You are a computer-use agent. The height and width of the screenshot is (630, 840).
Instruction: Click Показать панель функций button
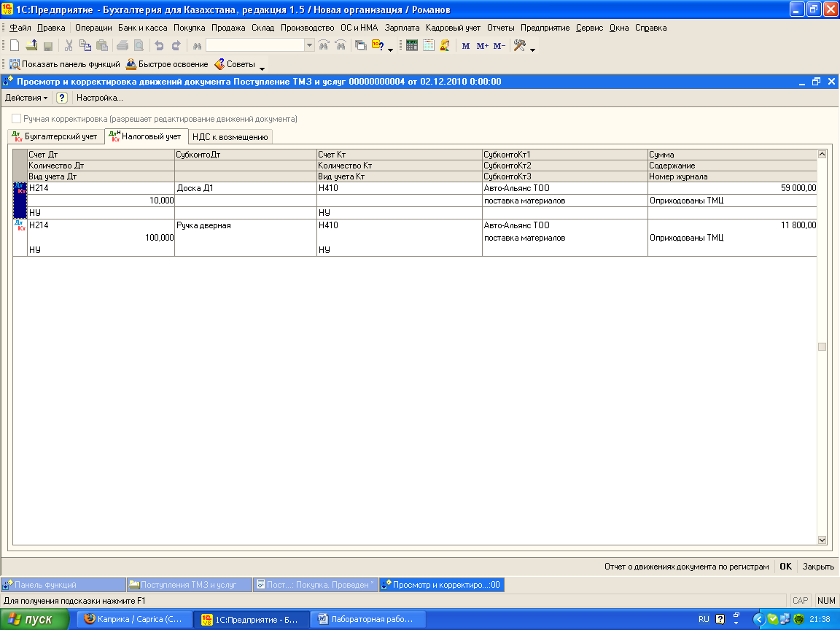(65, 64)
